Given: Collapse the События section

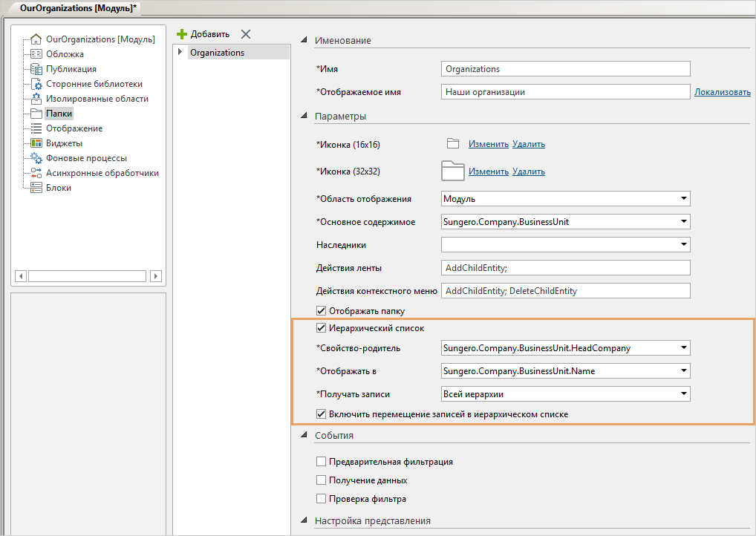Looking at the screenshot, I should (304, 435).
